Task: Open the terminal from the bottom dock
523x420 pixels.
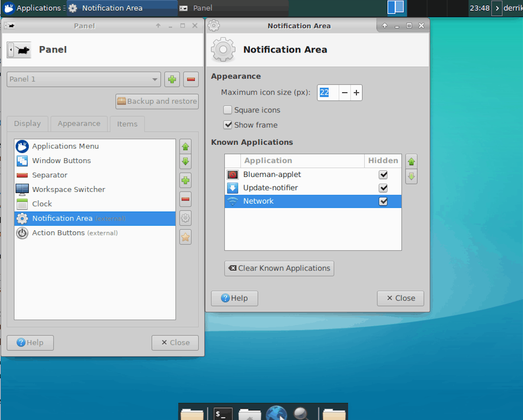Action: point(223,414)
